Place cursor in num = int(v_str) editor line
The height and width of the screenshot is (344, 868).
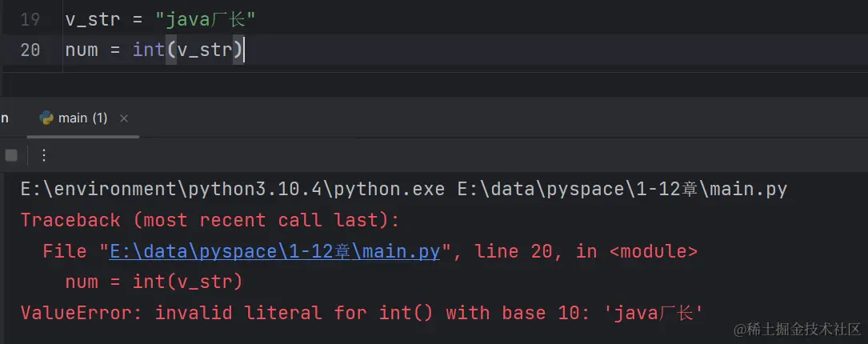[x=154, y=50]
